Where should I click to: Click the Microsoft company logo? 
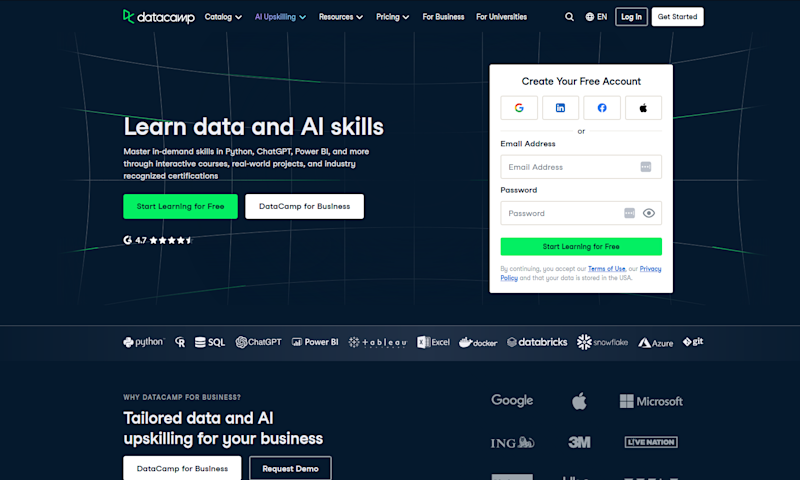pos(651,401)
